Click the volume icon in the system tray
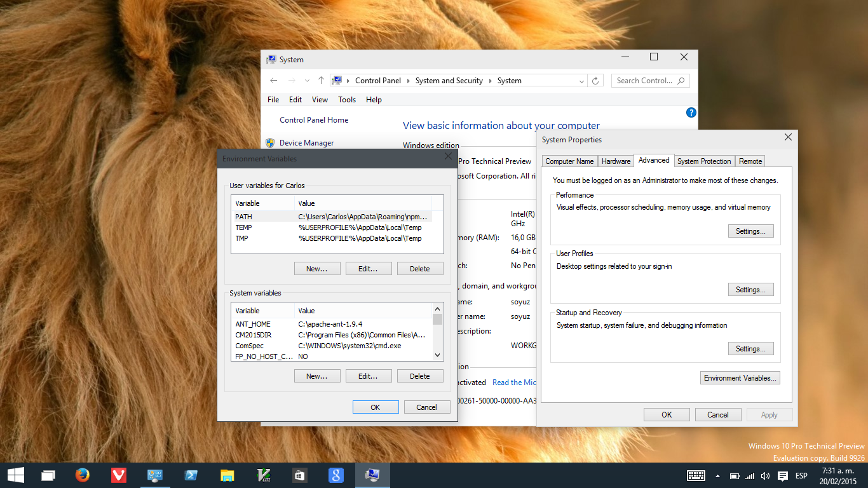Image resolution: width=868 pixels, height=488 pixels. pyautogui.click(x=764, y=475)
